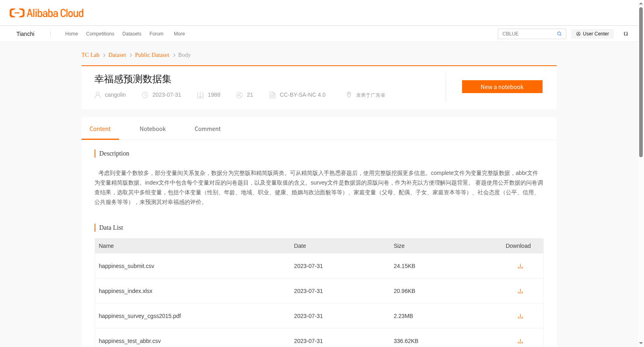Click the search magnifier icon
644x347 pixels.
point(559,34)
